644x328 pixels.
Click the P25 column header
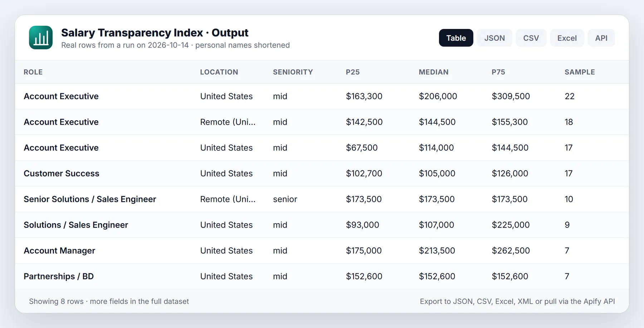pos(353,72)
